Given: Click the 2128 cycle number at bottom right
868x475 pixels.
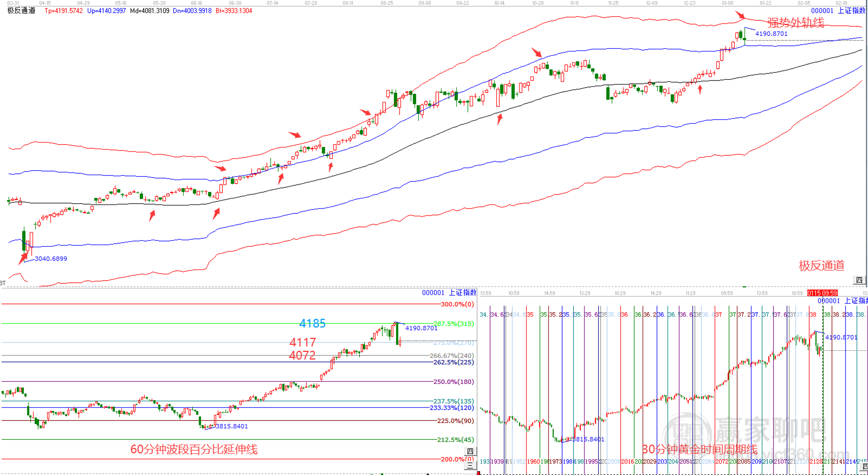Looking at the screenshot, I should pos(816,461).
